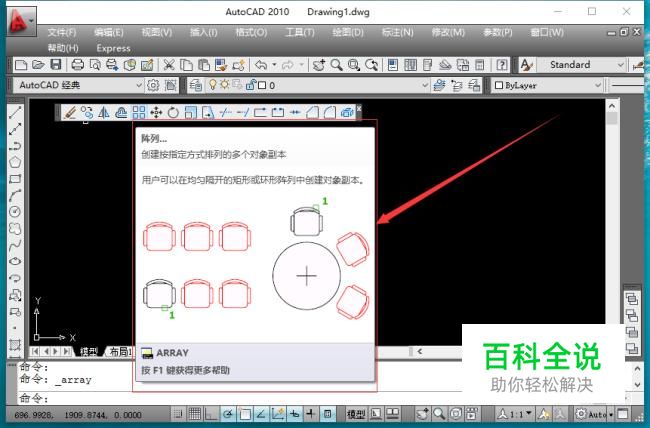650x428 pixels.
Task: Select the Trim tool
Action: 226,112
